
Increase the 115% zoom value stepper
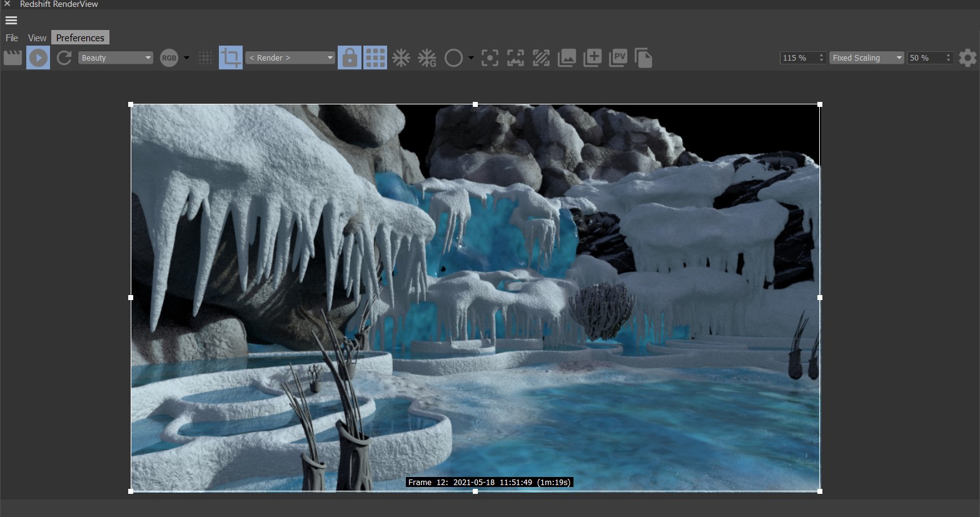coord(821,54)
